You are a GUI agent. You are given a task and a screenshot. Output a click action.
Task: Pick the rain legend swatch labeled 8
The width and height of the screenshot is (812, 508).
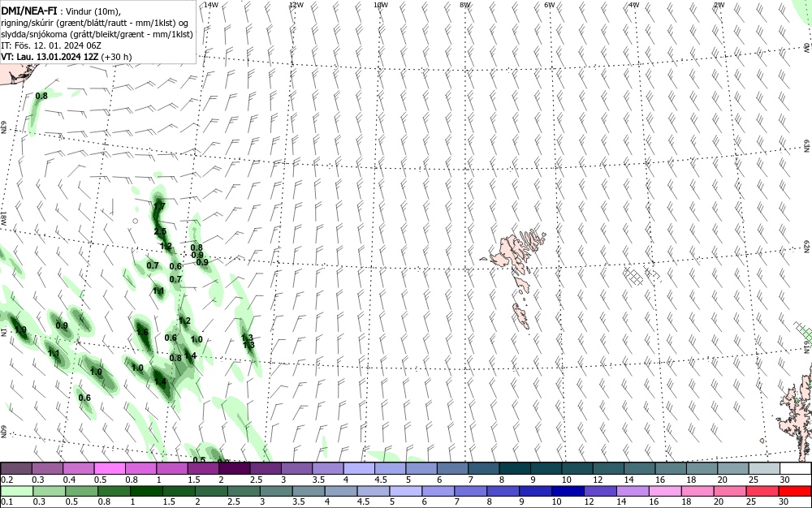503,491
